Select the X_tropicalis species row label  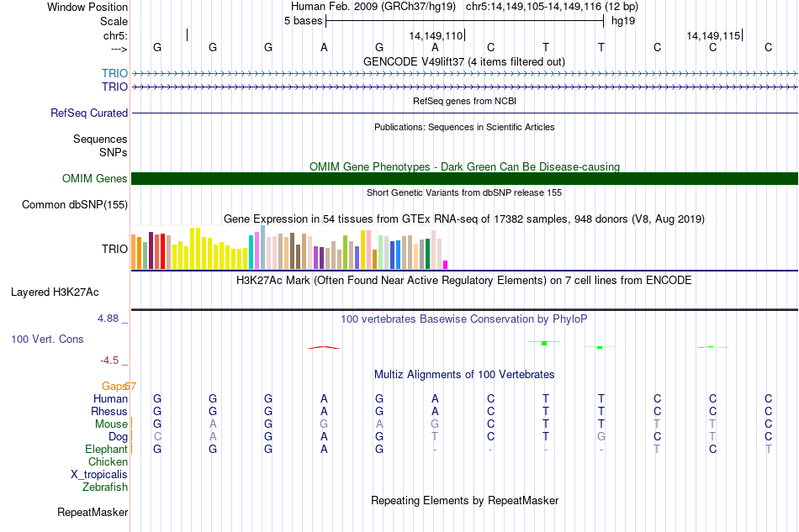click(x=99, y=475)
